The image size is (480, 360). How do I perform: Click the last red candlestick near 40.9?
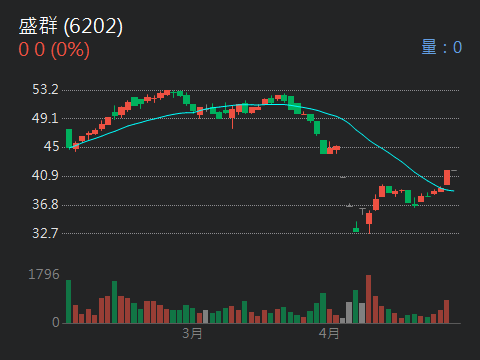pos(447,177)
